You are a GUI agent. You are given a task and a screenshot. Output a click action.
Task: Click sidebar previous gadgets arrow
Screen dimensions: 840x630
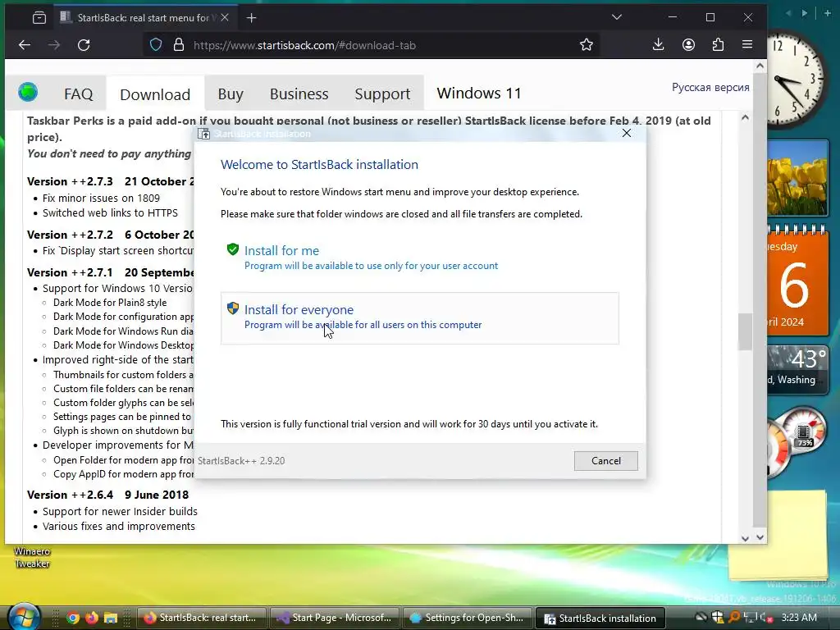coord(788,13)
